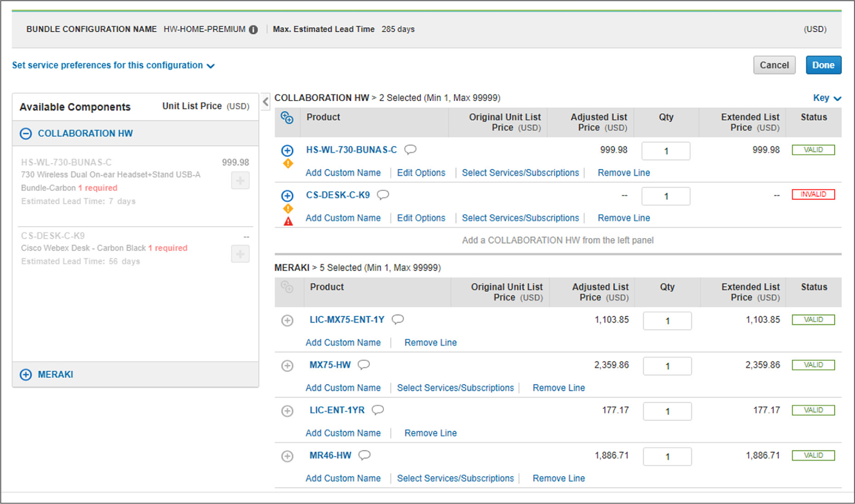Expand MERAKI section in left panel
The image size is (855, 504).
(x=26, y=375)
